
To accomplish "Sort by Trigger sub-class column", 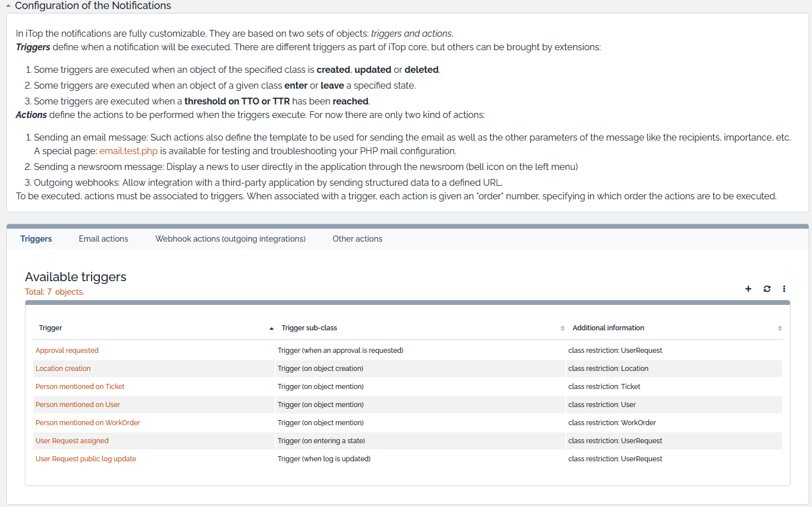I will point(309,328).
